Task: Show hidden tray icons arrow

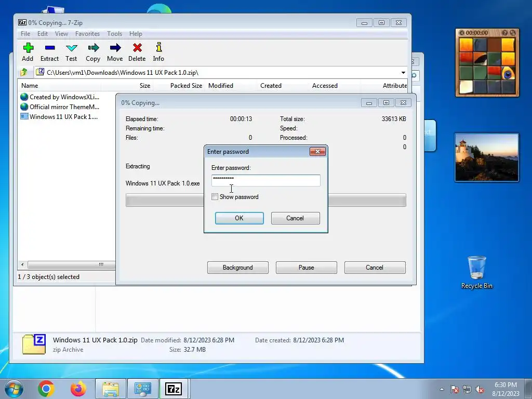Action: coord(442,389)
